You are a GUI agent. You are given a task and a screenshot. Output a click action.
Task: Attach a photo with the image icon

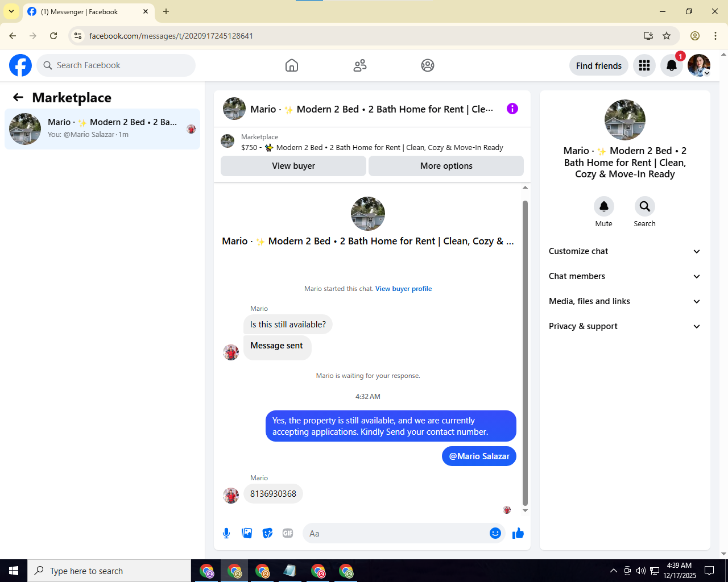click(247, 533)
